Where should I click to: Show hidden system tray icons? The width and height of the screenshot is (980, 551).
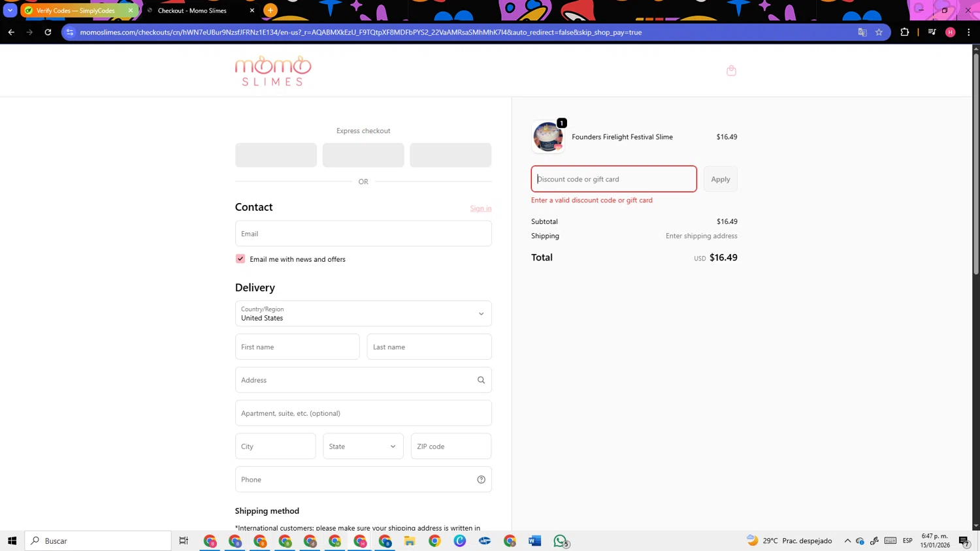coord(847,541)
